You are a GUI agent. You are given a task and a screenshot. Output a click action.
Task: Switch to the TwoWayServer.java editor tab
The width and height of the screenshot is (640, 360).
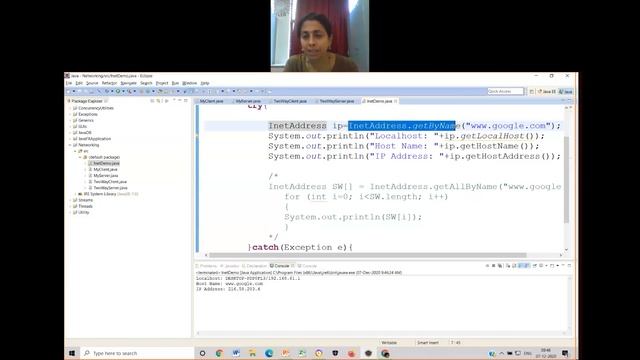click(336, 101)
